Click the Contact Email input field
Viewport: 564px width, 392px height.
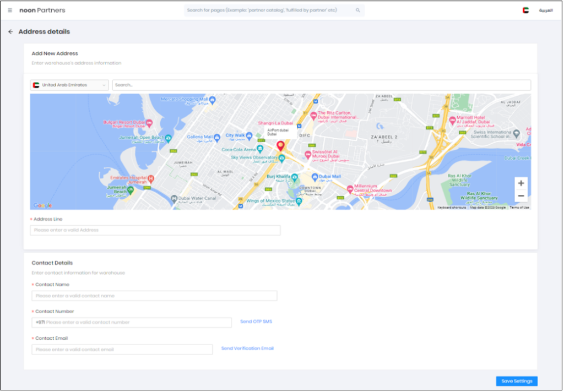[x=122, y=350]
